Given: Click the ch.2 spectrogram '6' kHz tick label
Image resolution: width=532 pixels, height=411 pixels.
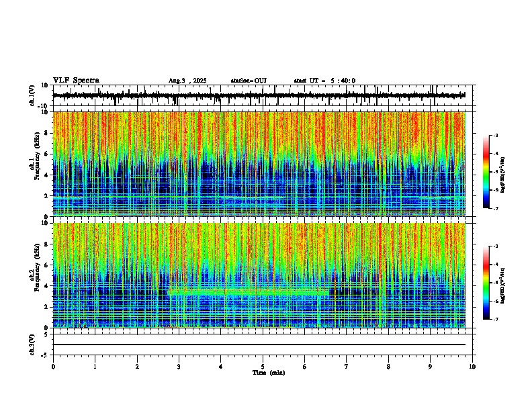Looking at the screenshot, I should [46, 265].
